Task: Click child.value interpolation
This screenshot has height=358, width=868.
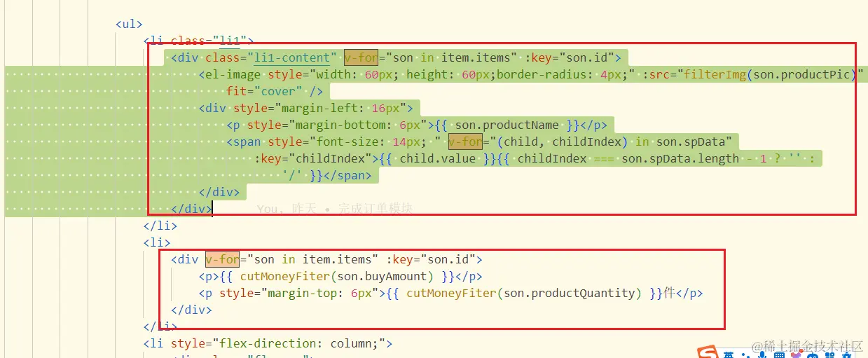Action: pos(440,159)
